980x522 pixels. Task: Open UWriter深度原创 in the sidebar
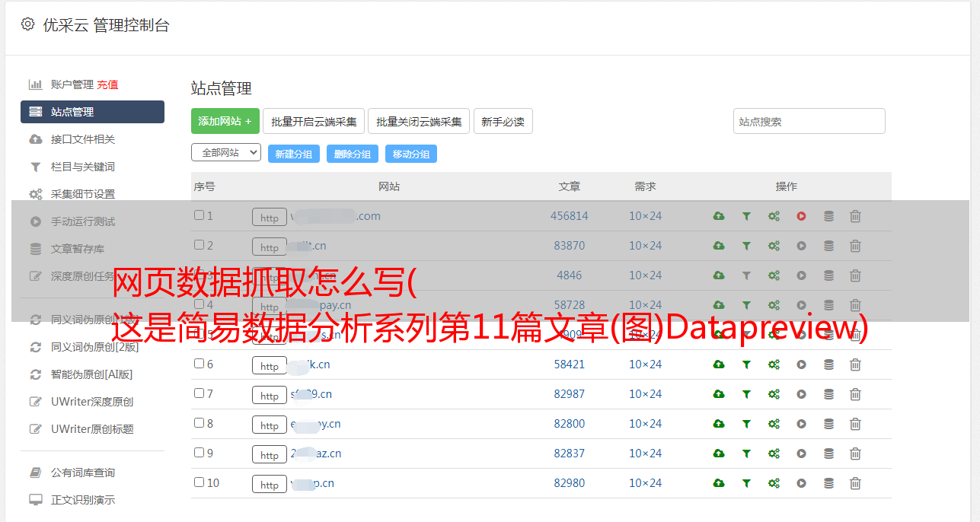click(x=92, y=402)
